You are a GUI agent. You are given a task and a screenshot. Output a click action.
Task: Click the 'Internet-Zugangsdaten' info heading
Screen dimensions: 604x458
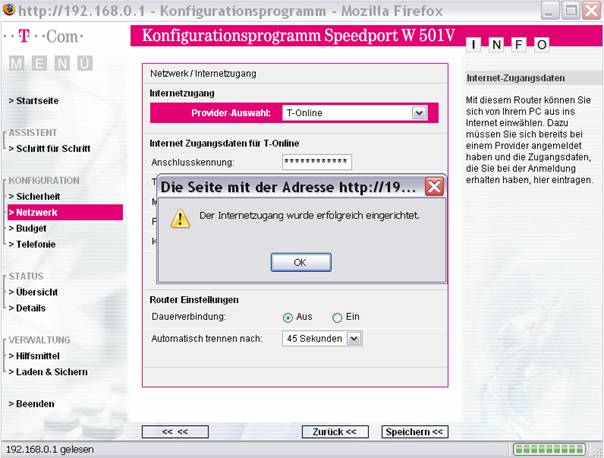[515, 78]
